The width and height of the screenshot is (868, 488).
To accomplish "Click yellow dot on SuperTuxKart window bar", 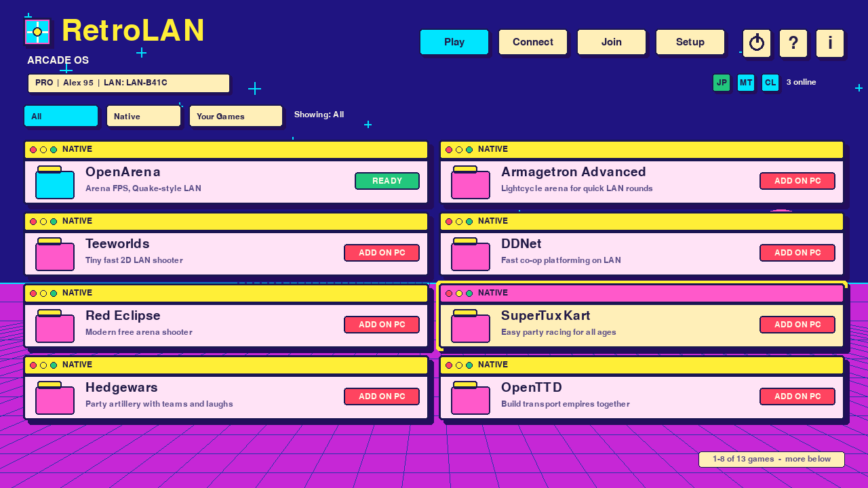I will pos(459,293).
